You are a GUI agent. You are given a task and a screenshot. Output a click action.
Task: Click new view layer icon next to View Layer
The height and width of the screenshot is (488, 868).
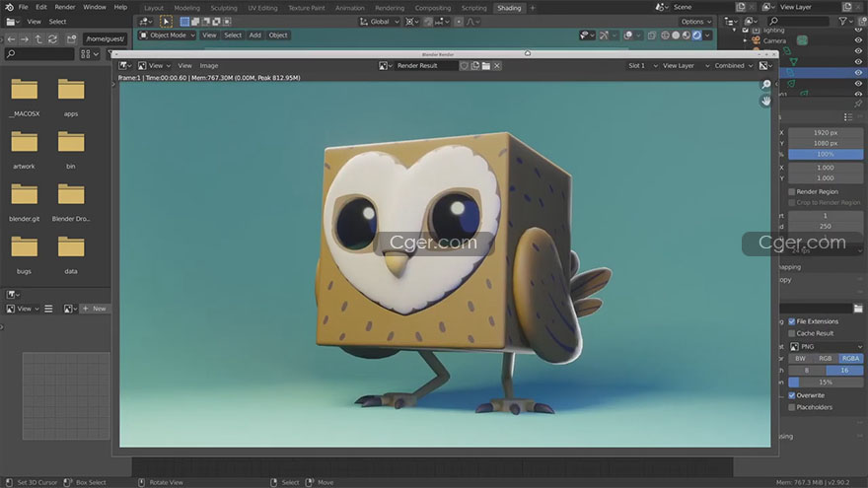847,7
